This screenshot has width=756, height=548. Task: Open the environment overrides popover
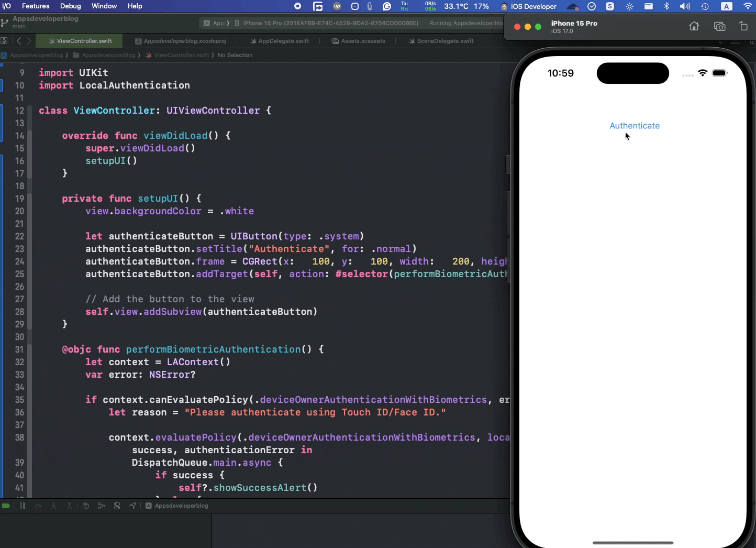(117, 506)
